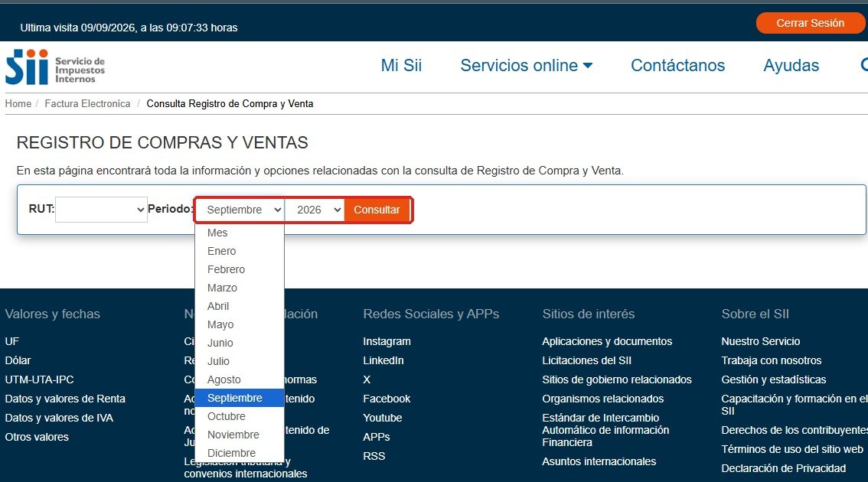The image size is (868, 482).
Task: Open Declaración de Privacidad link
Action: click(x=783, y=468)
